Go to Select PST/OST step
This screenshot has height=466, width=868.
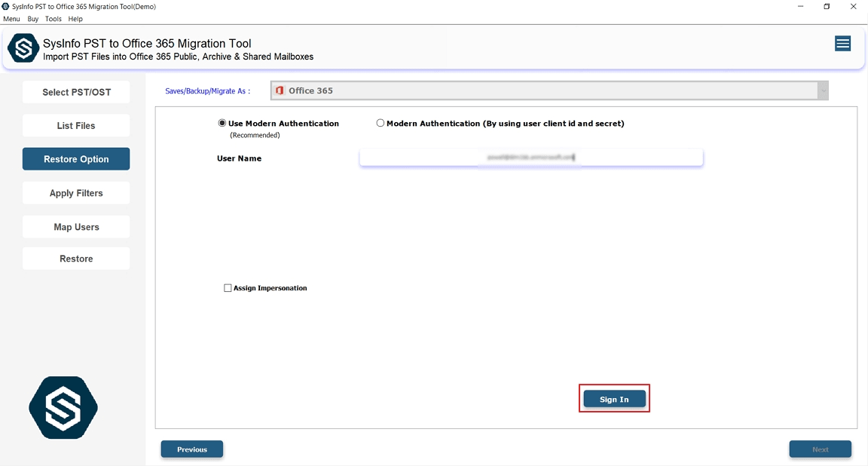coord(76,92)
